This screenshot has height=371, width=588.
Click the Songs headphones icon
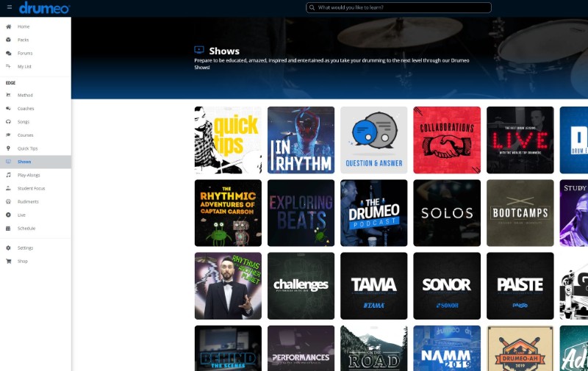(8, 122)
